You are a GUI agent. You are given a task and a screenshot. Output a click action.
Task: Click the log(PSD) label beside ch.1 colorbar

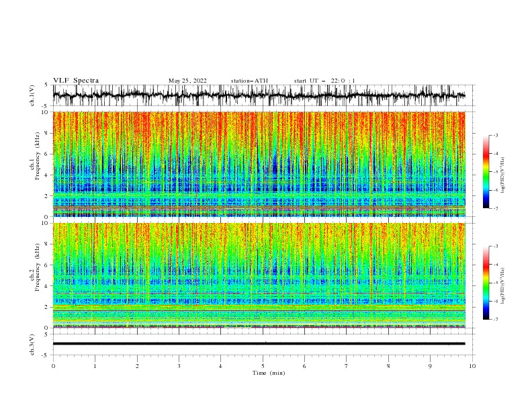pos(502,175)
